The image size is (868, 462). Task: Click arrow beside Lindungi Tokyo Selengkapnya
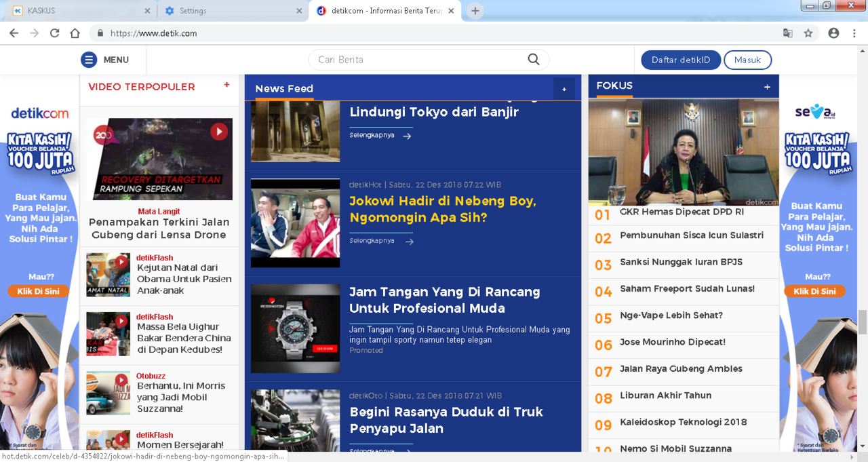pos(407,136)
